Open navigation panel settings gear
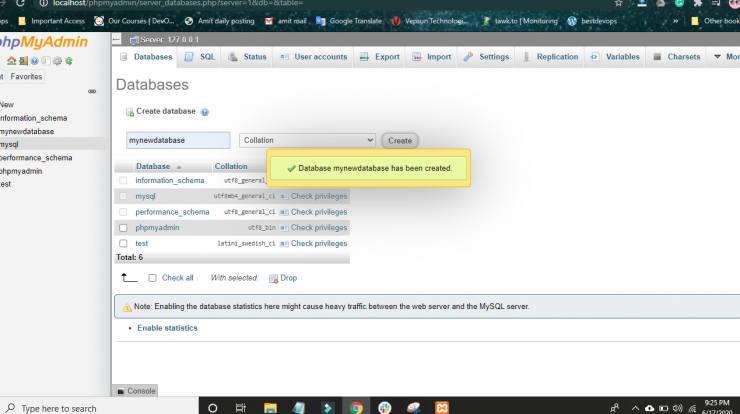Viewport: 740px width, 414px height. tap(57, 61)
